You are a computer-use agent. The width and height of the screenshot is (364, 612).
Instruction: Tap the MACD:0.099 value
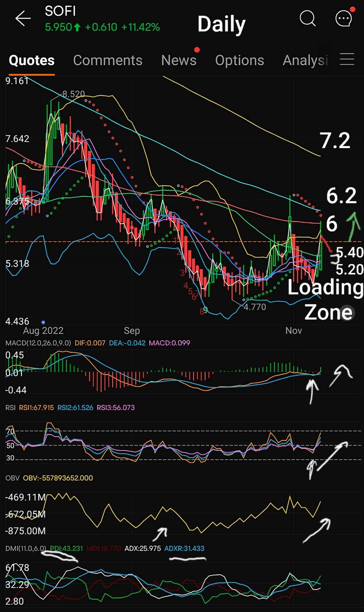coord(169,343)
